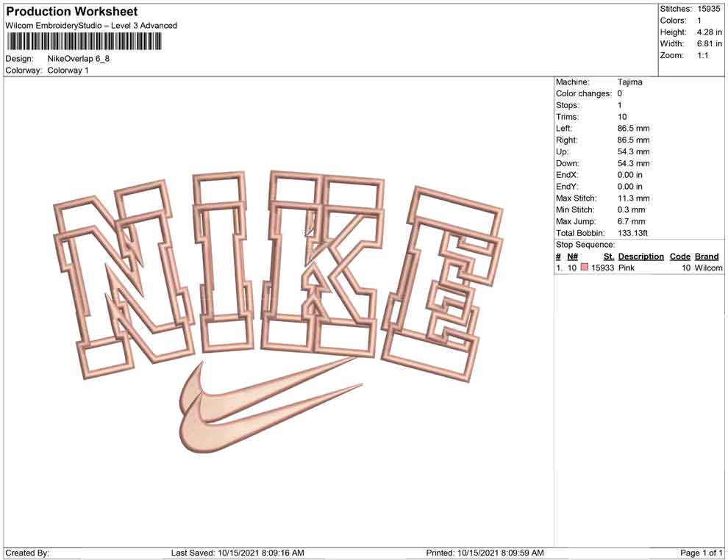This screenshot has height=560, width=728.
Task: Click the Trims value 10
Action: pos(622,116)
